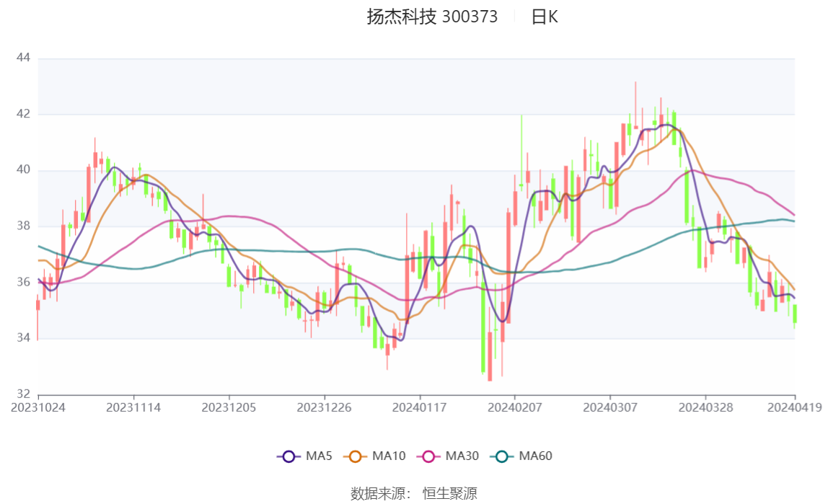Image resolution: width=828 pixels, height=504 pixels.
Task: Click the 44 price axis label
Action: click(x=23, y=58)
